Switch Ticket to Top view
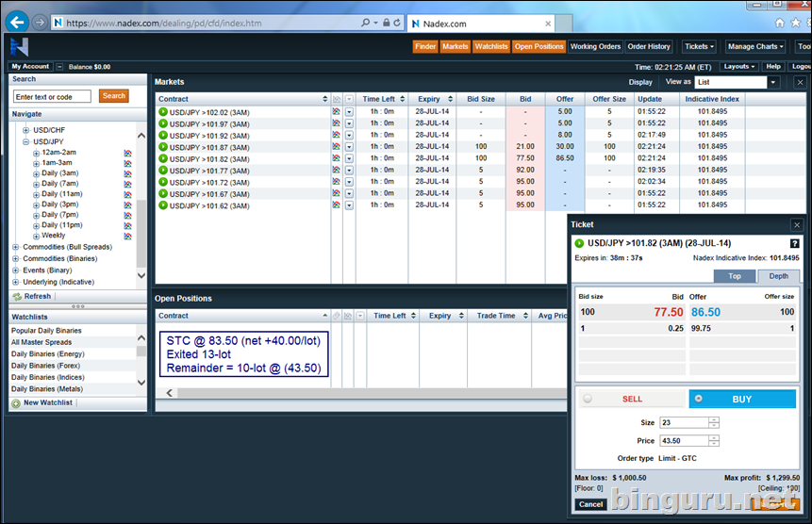Viewport: 812px width, 524px height. click(735, 276)
